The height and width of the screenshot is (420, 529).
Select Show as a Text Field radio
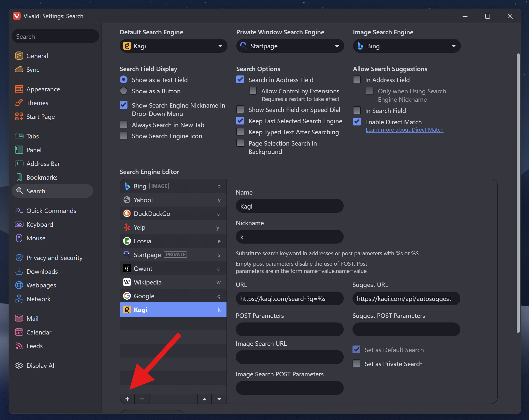pyautogui.click(x=123, y=79)
